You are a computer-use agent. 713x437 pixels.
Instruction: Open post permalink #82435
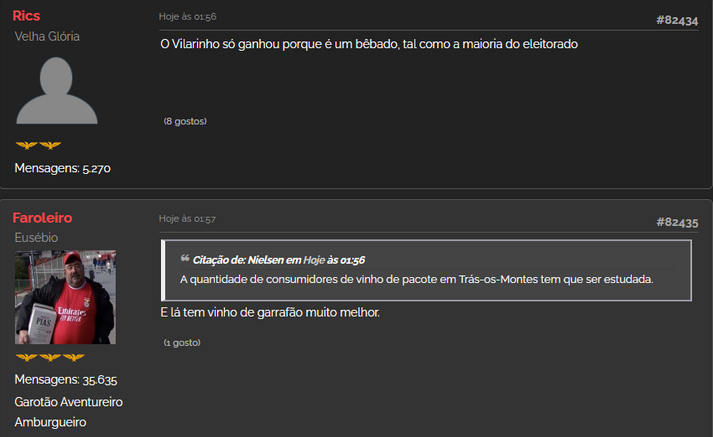point(677,222)
